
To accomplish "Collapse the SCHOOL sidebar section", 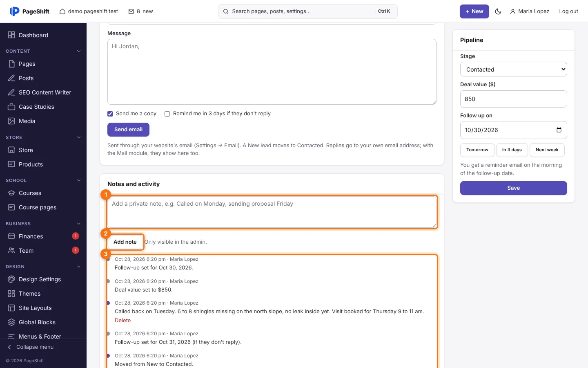I will click(79, 180).
